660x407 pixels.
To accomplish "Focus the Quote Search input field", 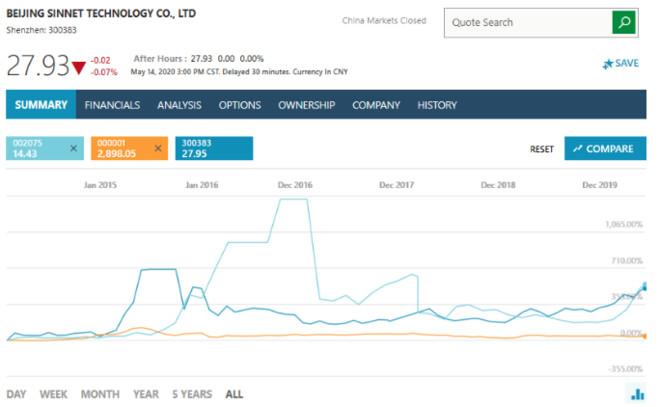I will 528,22.
